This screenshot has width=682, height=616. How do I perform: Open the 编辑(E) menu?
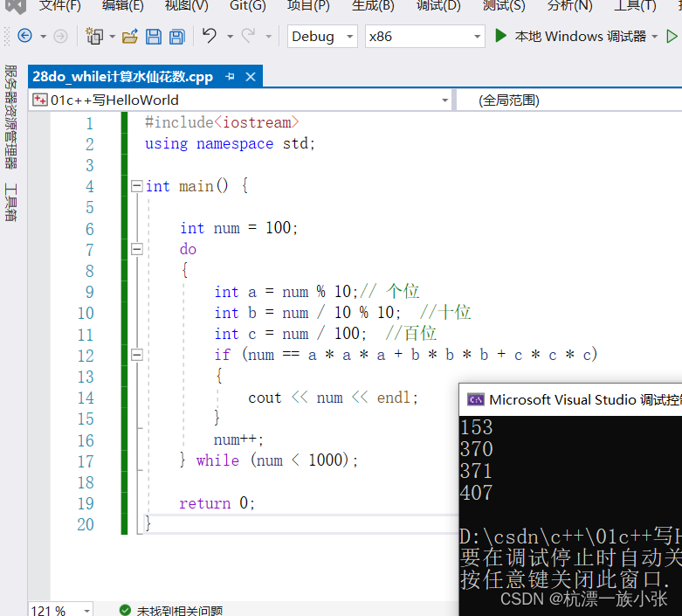pyautogui.click(x=122, y=5)
